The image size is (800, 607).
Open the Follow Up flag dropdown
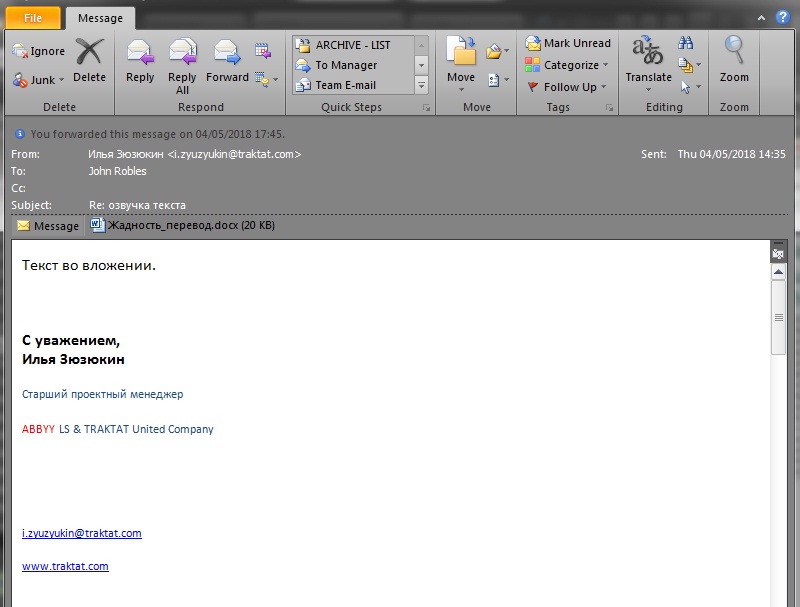(x=568, y=87)
